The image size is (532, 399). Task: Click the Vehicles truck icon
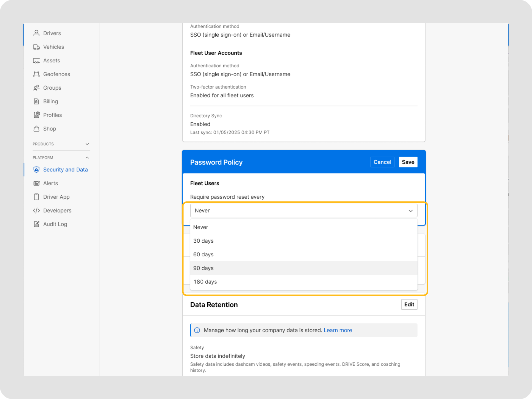[36, 47]
